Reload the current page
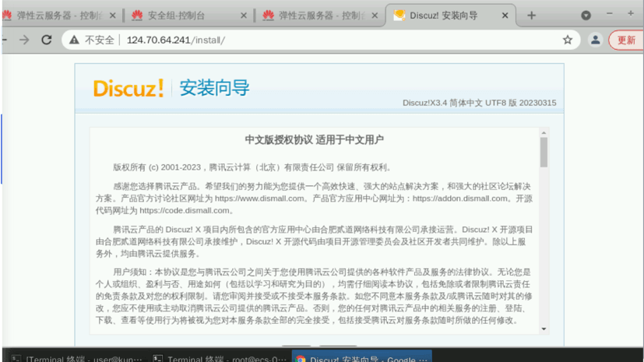This screenshot has width=644, height=362. tap(47, 40)
